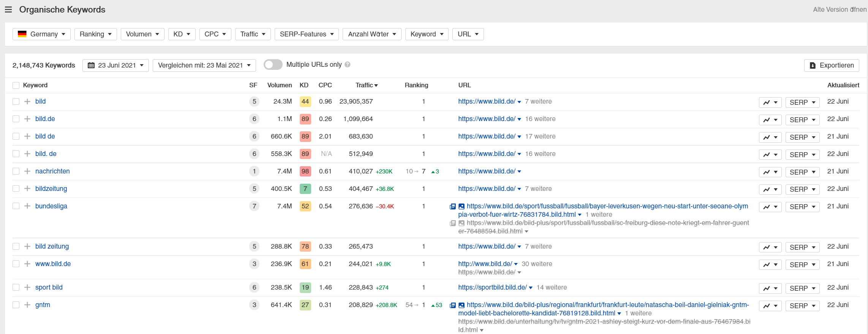Screen dimensions: 868x334
Task: Click the image result icon on bundesliga URL
Action: [x=462, y=206]
